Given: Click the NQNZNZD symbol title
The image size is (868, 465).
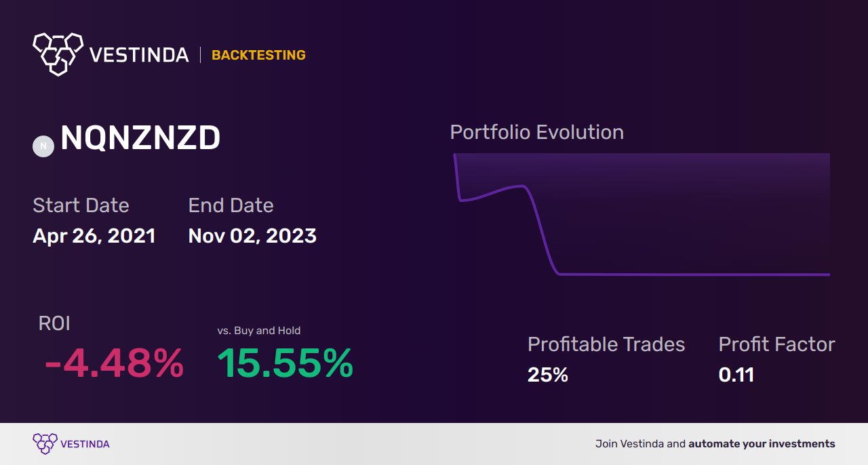Looking at the screenshot, I should (140, 138).
